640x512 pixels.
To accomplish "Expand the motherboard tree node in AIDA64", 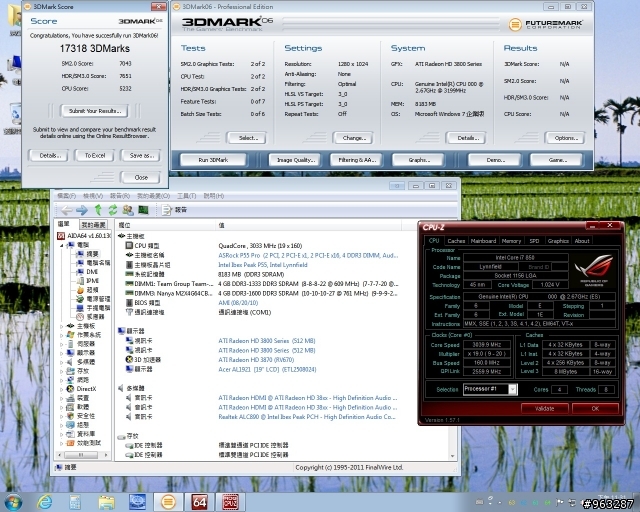I will (62, 326).
